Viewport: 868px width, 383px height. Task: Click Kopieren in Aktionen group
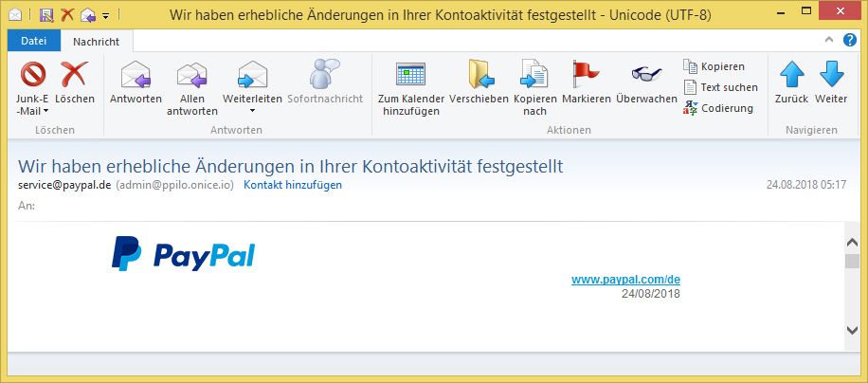(714, 66)
